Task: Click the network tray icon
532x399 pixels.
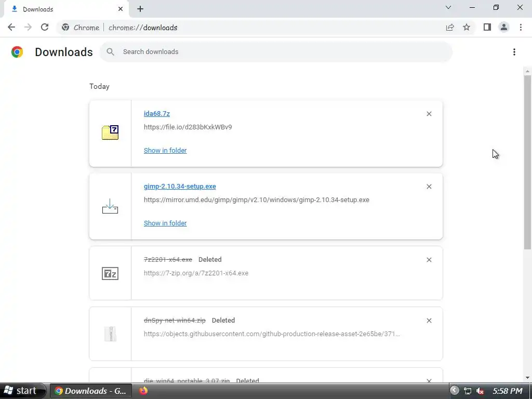Action: pos(468,391)
